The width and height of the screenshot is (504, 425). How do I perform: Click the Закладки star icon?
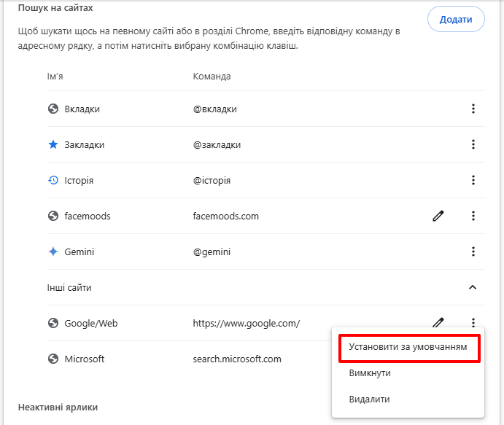click(53, 145)
